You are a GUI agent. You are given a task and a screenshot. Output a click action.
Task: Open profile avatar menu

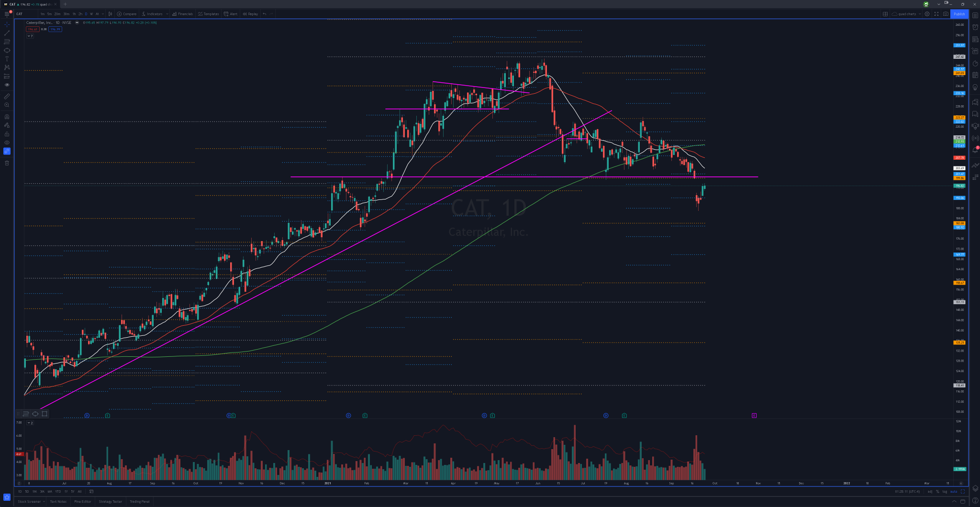point(926,4)
